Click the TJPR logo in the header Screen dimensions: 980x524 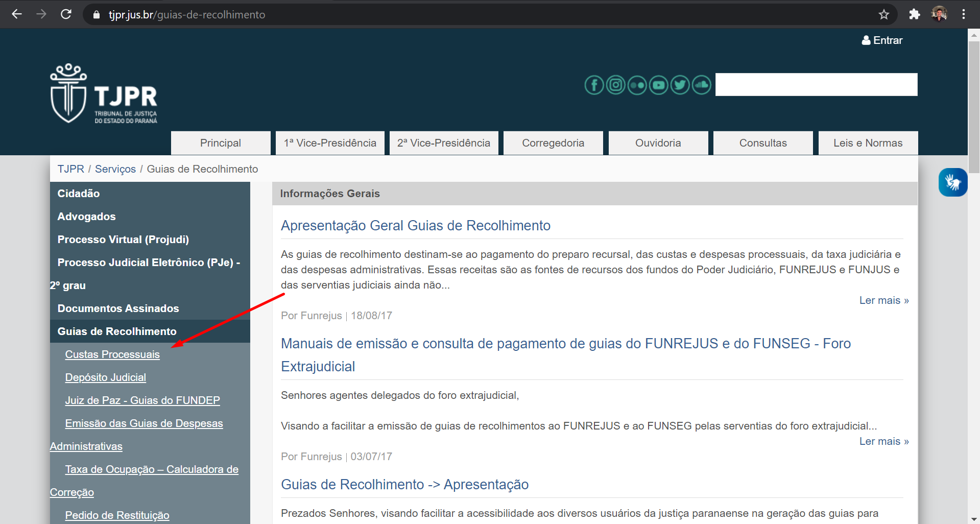click(x=104, y=94)
